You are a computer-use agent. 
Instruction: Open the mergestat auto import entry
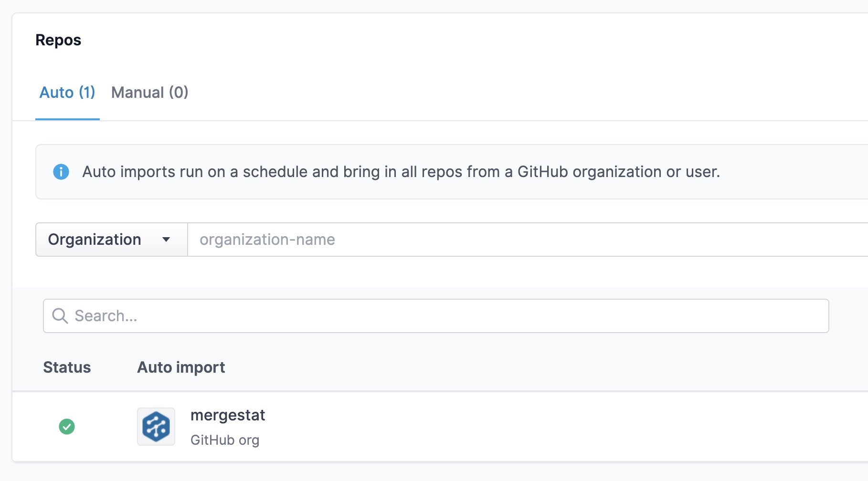[228, 415]
